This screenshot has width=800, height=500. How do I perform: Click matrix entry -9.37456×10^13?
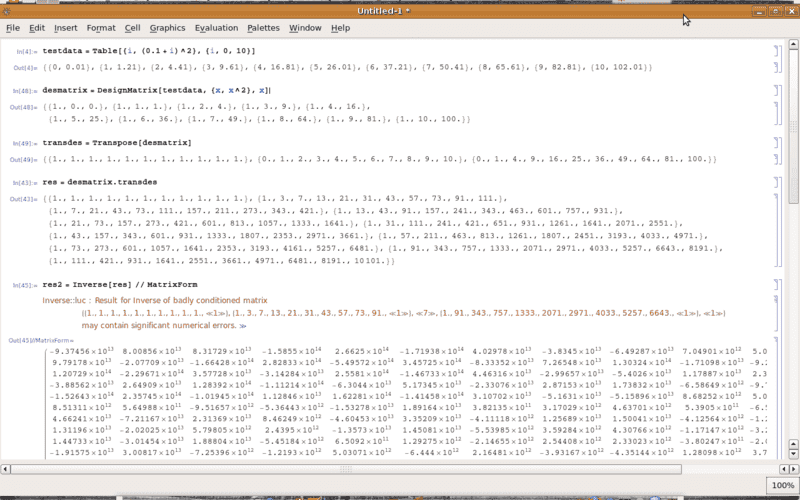pos(82,351)
